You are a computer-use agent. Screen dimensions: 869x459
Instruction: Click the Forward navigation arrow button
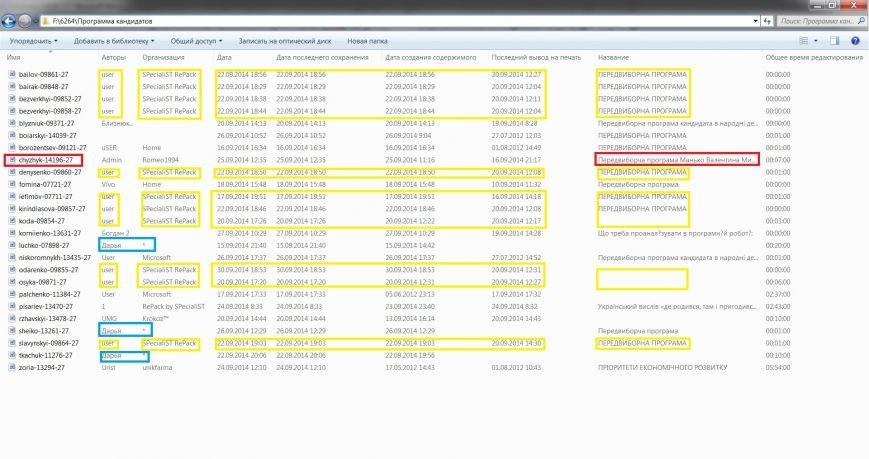point(25,21)
